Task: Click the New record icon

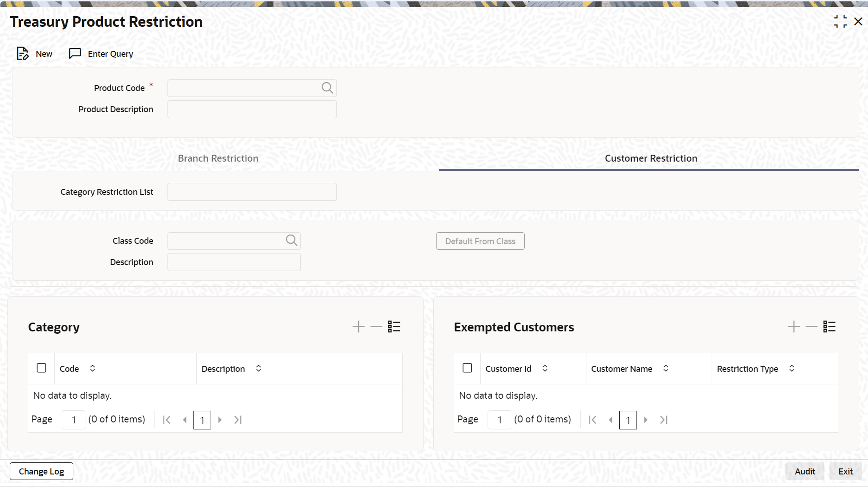Action: 22,54
